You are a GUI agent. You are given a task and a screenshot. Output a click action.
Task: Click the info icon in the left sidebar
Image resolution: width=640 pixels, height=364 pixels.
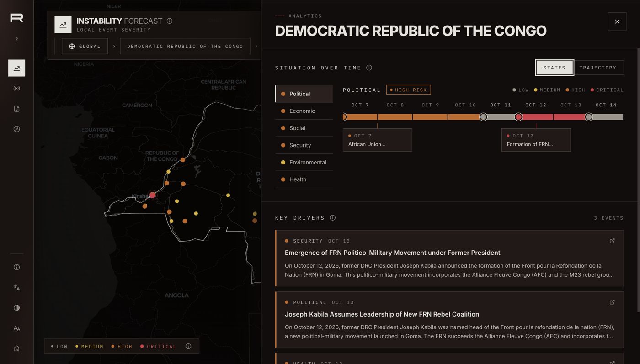[x=16, y=267]
